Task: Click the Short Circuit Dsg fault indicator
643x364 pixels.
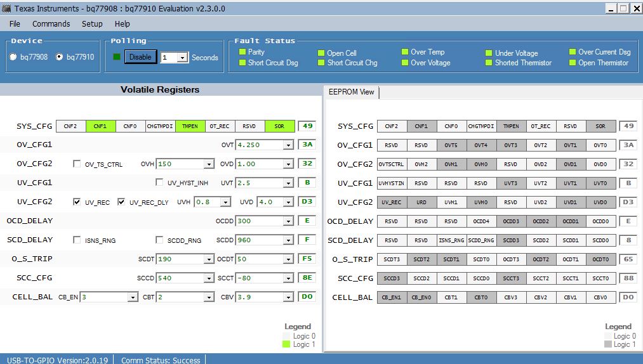Action: (242, 62)
